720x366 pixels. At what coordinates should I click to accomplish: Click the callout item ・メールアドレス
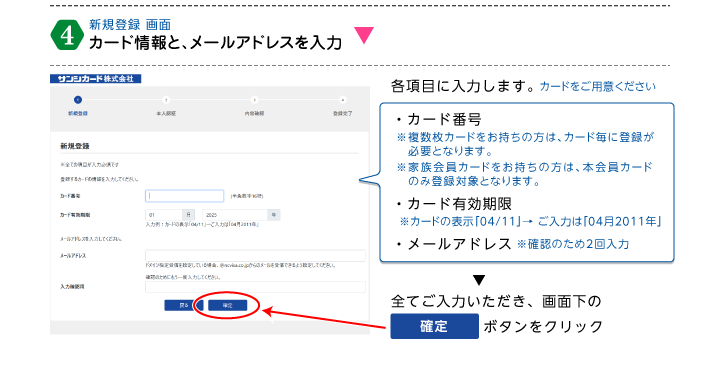(x=453, y=243)
